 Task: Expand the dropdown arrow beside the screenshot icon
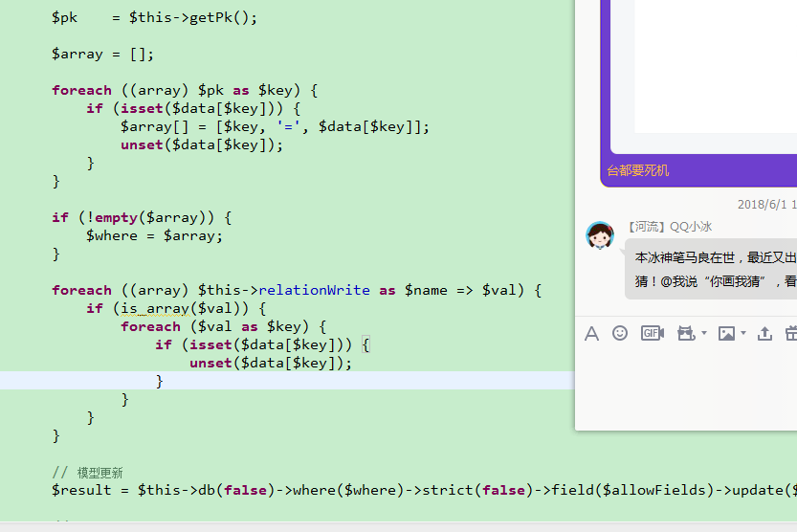(x=704, y=333)
